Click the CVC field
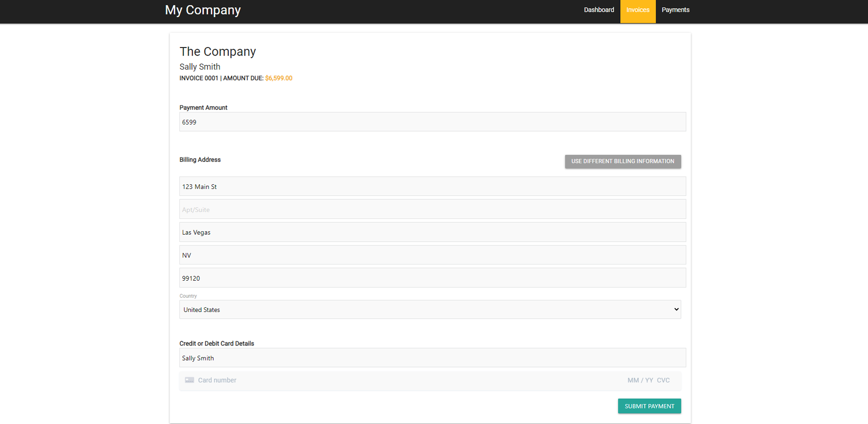The height and width of the screenshot is (424, 868). point(663,380)
